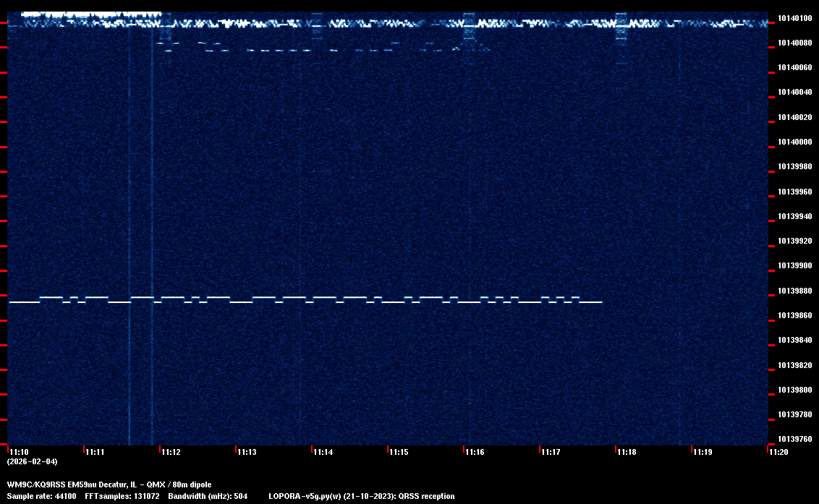
Task: Click the LOPORA-v5g.py QRSS reception text
Action: 362,496
